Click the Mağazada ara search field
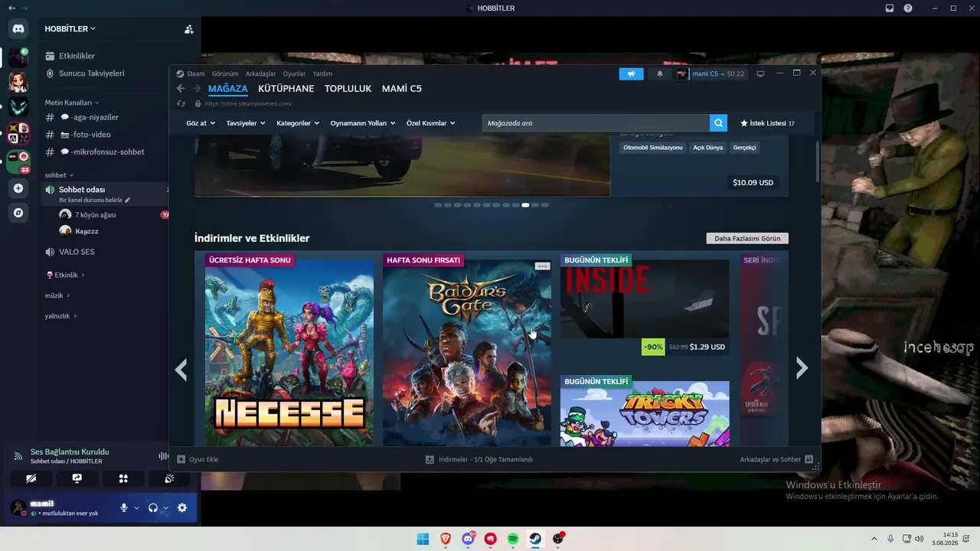 (596, 123)
